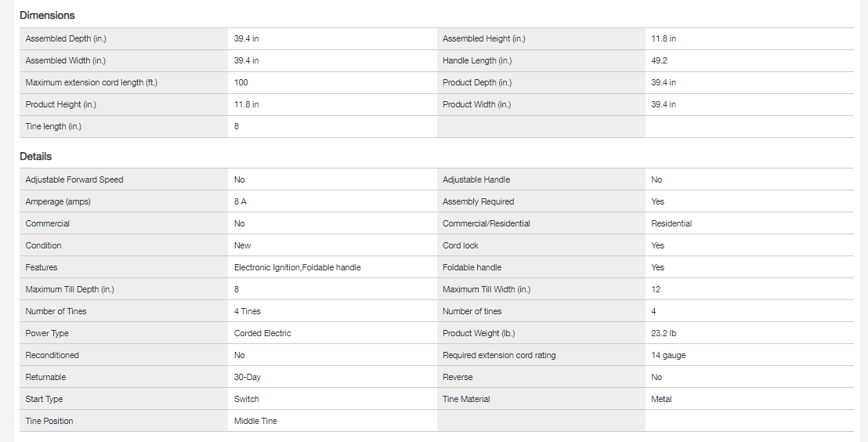Select the Assembled Depth (in.) label
The height and width of the screenshot is (442, 868).
coord(65,38)
